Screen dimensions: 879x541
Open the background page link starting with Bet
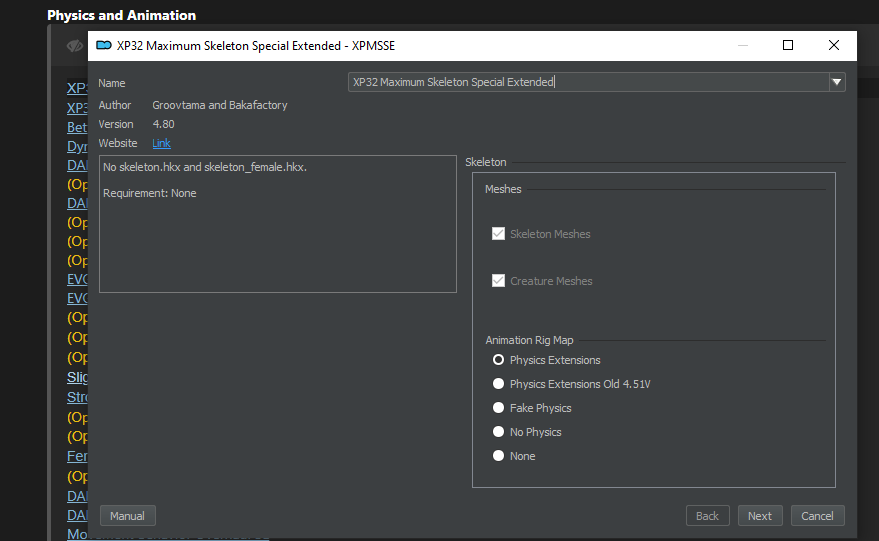click(x=77, y=127)
